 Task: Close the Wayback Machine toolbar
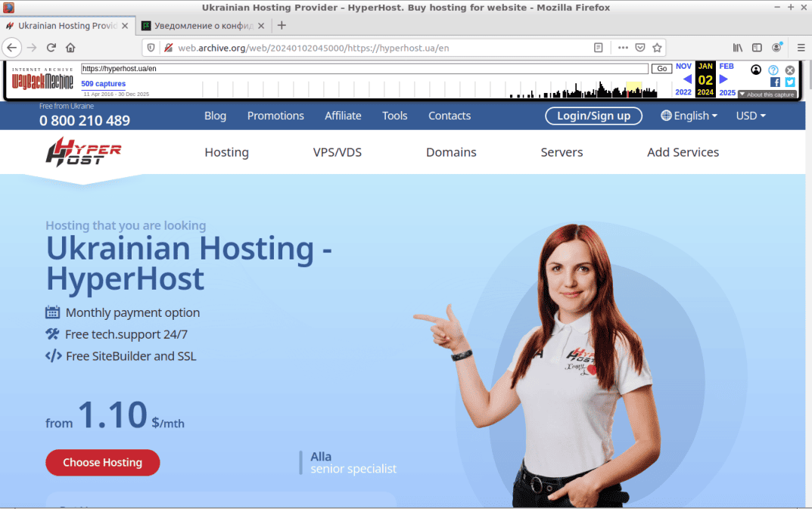click(x=790, y=70)
